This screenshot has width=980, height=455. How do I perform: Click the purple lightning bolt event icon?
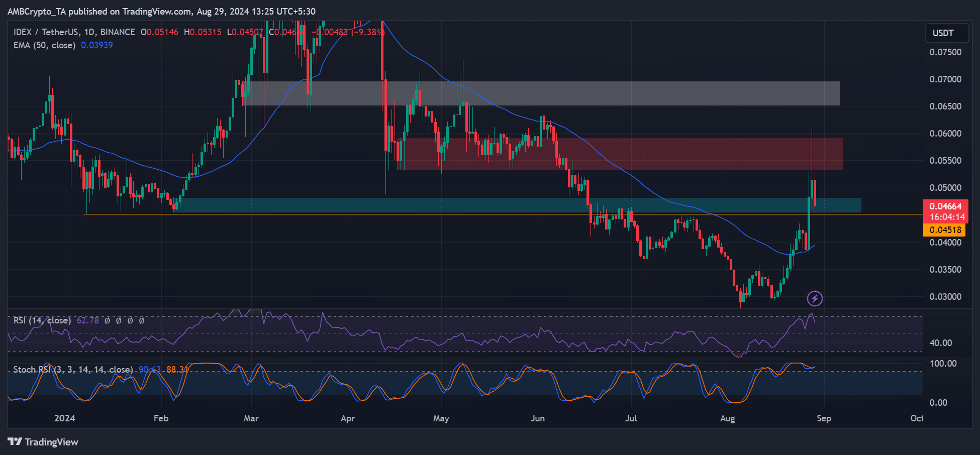[815, 299]
